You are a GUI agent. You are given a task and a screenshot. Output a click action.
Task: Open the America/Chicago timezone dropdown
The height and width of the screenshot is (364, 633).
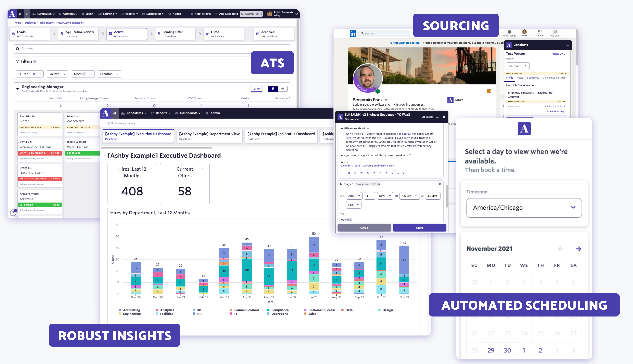click(x=524, y=208)
